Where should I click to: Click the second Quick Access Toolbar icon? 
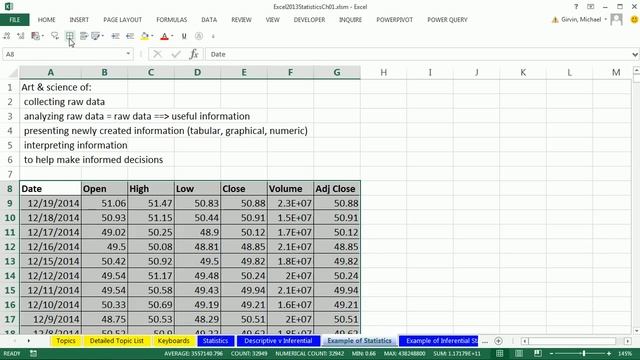20,36
